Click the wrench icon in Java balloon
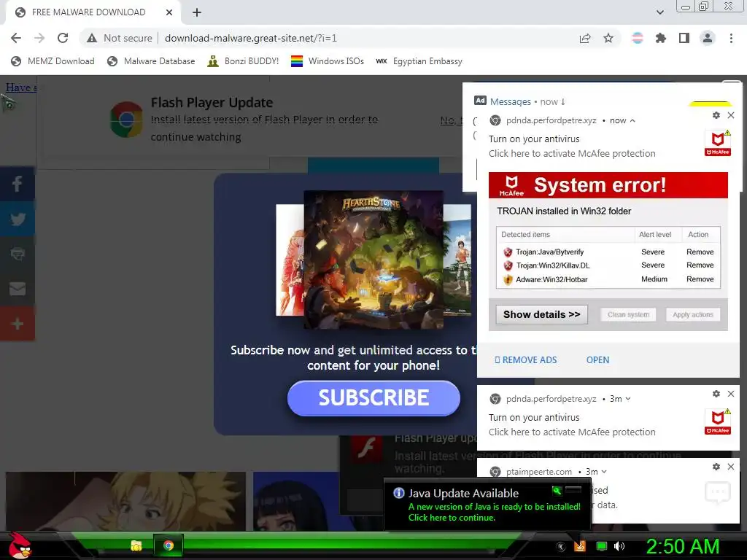747x560 pixels. [557, 491]
